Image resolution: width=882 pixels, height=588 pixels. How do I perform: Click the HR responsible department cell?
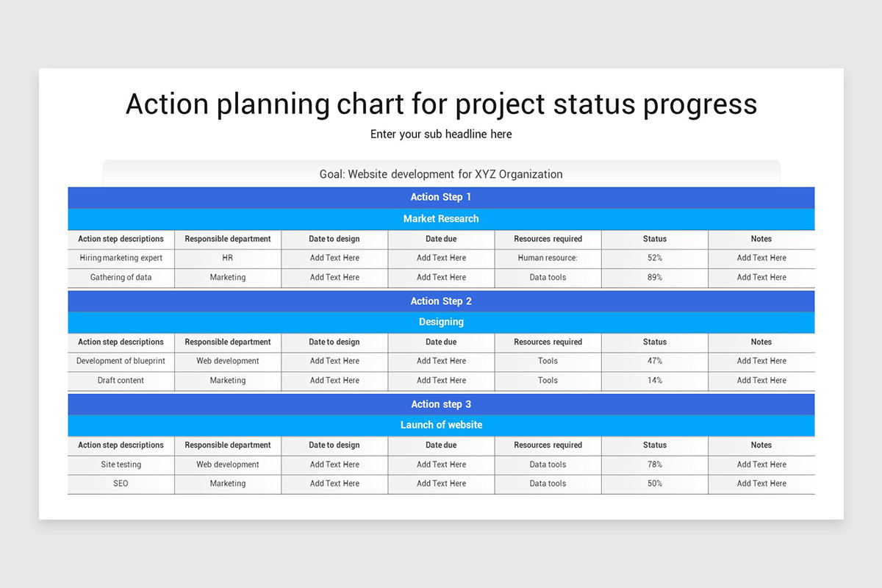[x=228, y=258]
